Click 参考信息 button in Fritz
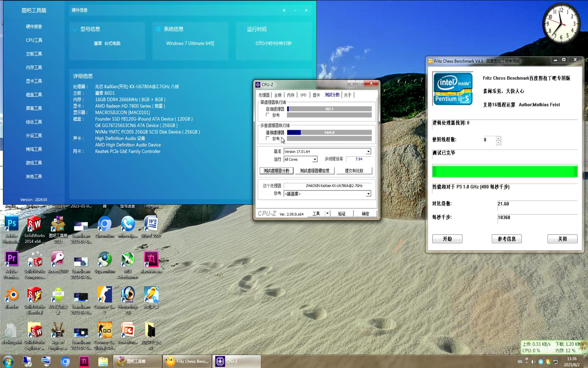 click(507, 239)
